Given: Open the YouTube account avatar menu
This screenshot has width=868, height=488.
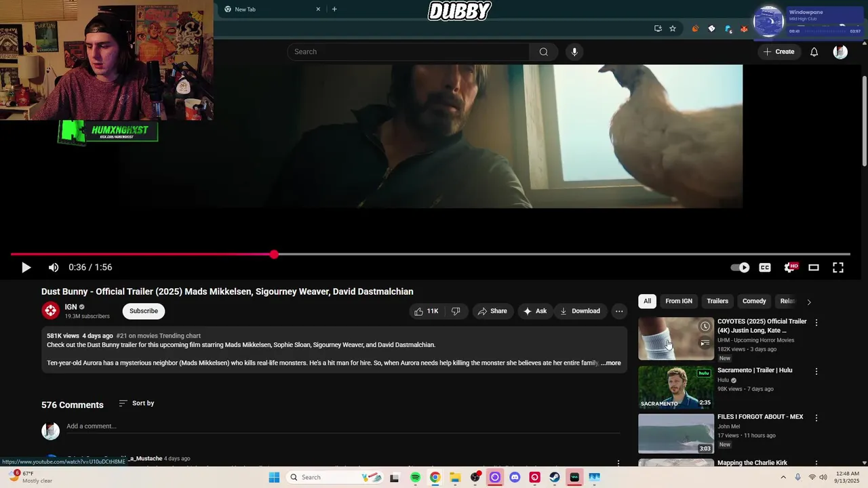Looking at the screenshot, I should [840, 52].
